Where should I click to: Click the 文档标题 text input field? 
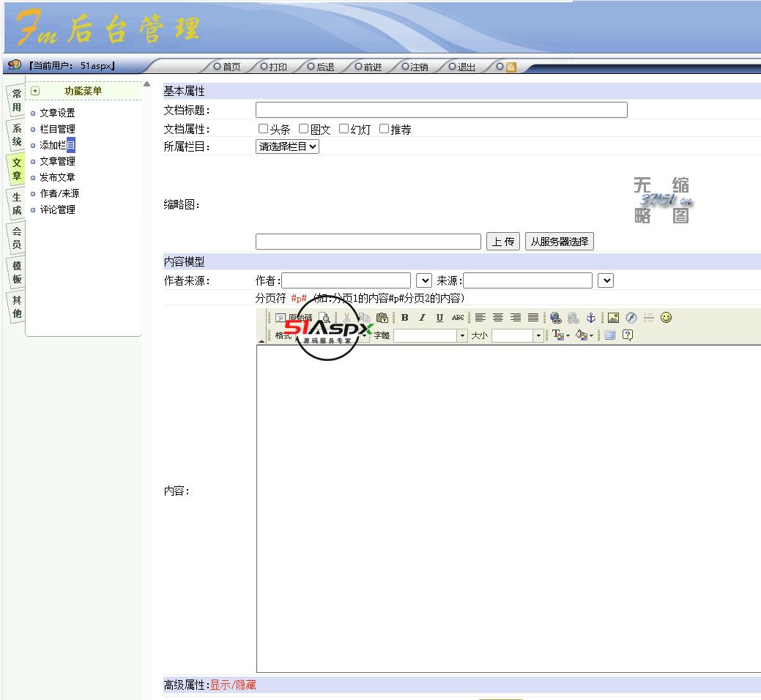click(441, 110)
